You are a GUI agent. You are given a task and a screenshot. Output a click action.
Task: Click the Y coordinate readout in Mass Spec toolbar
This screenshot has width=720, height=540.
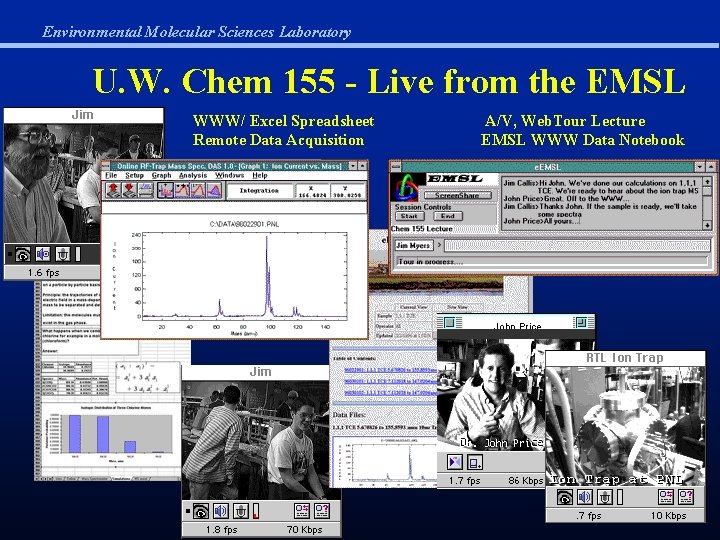tap(347, 191)
